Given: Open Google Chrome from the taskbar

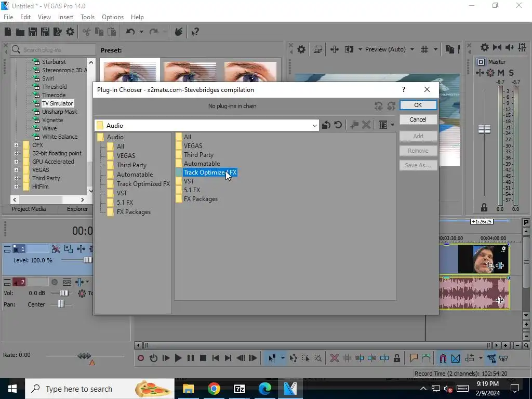Looking at the screenshot, I should tap(214, 389).
